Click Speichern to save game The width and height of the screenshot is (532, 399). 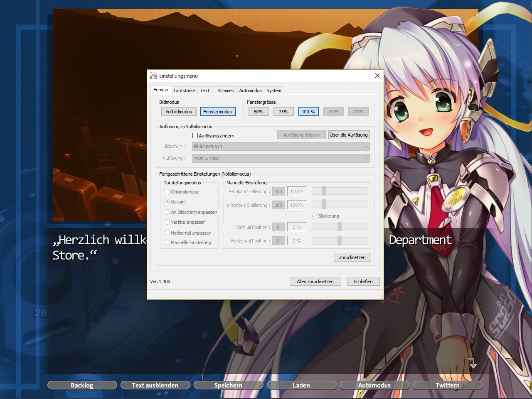coord(228,385)
